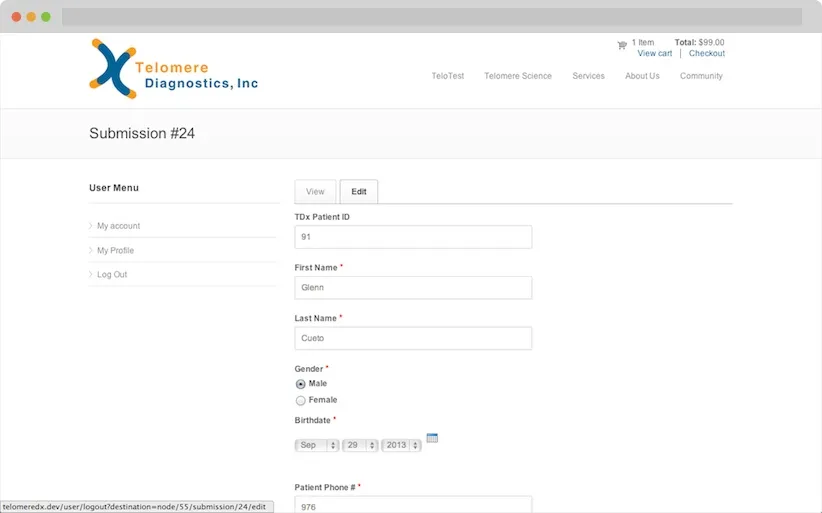Open the TeloTest menu
822x513 pixels.
448,76
